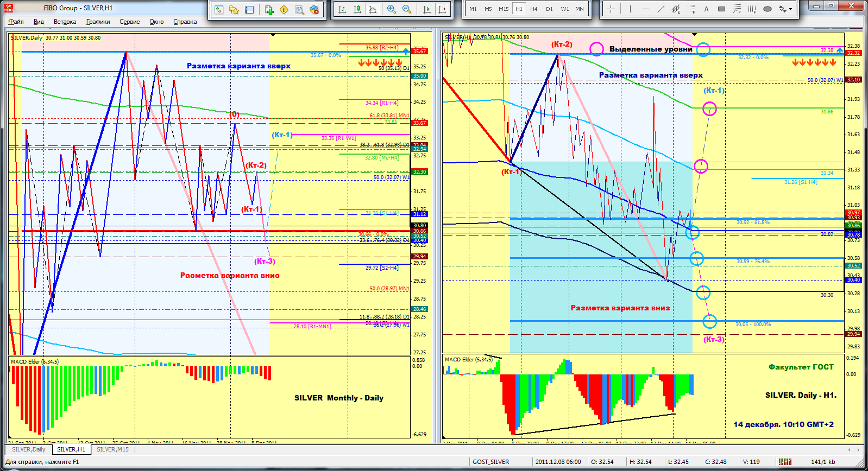Set timeframe to H4
This screenshot has height=471, width=868.
(534, 9)
